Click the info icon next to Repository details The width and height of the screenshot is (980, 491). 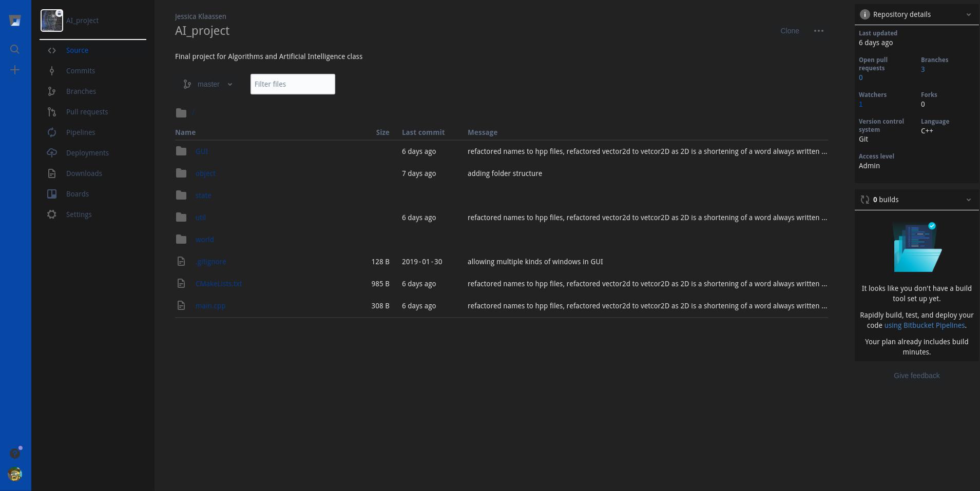click(866, 14)
